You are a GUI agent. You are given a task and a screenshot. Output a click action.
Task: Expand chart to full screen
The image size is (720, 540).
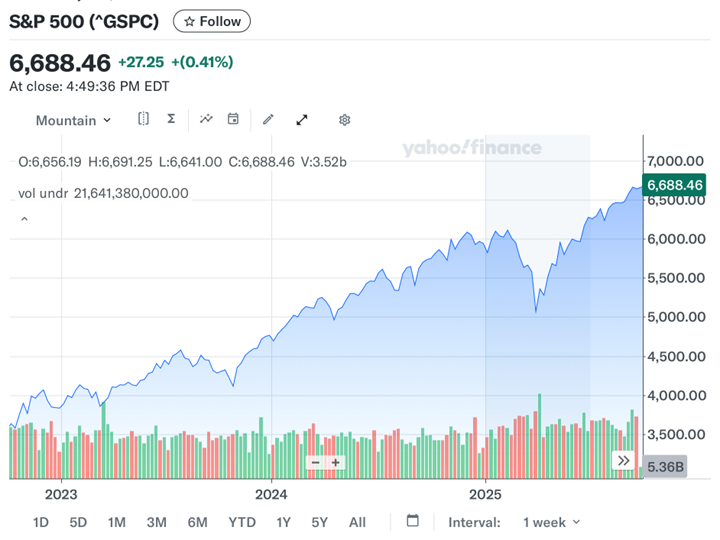(302, 120)
